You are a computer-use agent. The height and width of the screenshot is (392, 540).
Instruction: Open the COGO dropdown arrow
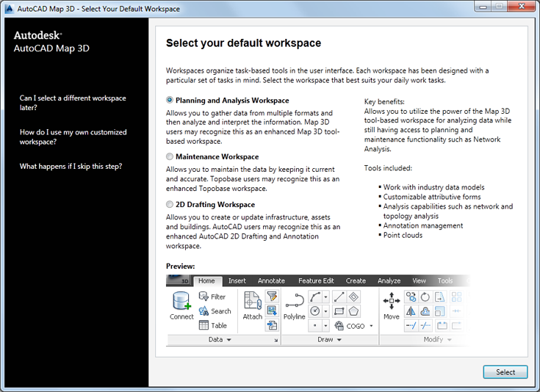tap(371, 326)
